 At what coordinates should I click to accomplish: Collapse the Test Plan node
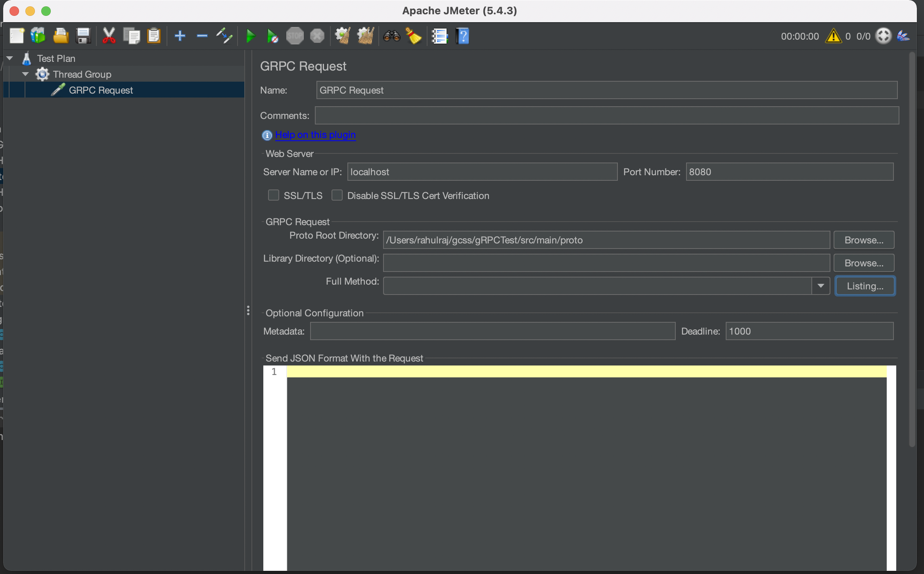10,58
